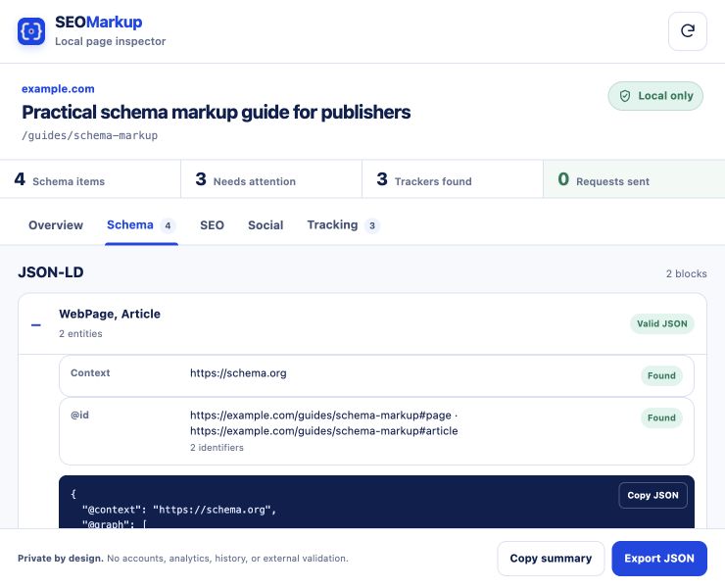
Task: Open the Overview tab
Action: pos(56,225)
